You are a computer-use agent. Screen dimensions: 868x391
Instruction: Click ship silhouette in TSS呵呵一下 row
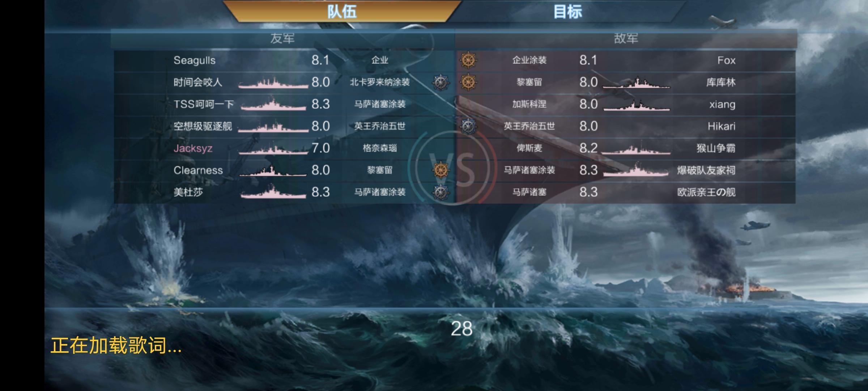273,104
